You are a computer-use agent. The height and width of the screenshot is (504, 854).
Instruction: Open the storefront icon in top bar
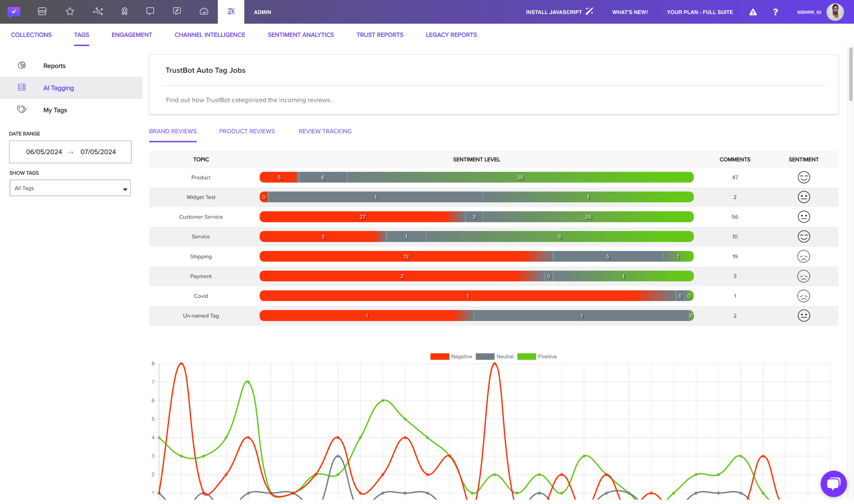coord(42,12)
